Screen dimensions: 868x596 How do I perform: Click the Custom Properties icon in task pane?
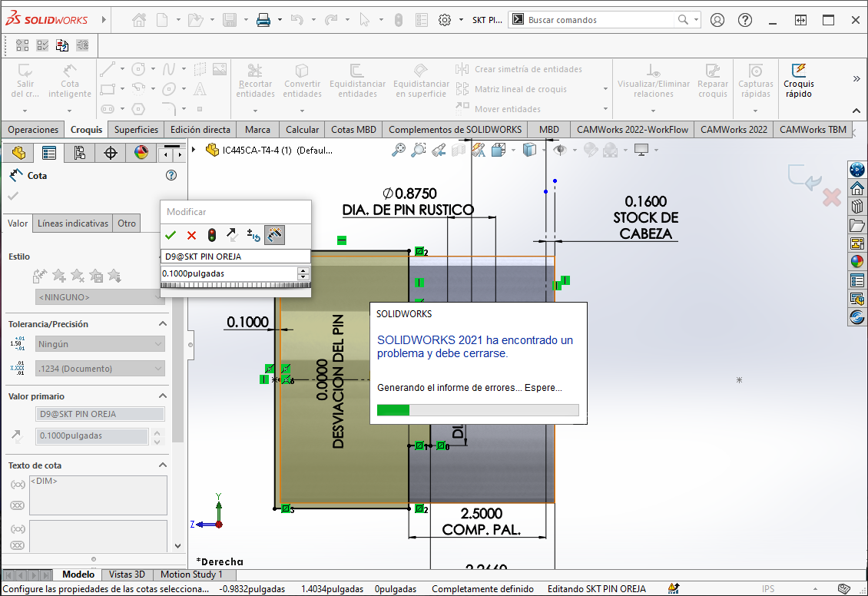857,280
